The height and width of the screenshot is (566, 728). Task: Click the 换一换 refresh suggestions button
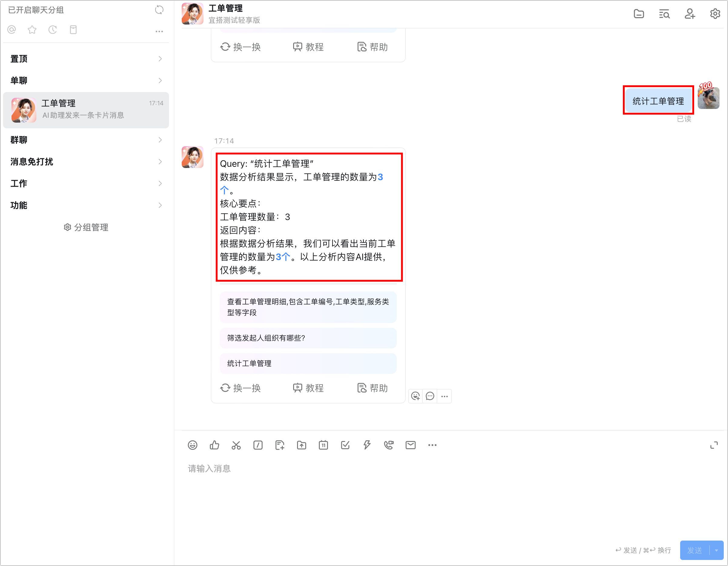pos(241,388)
